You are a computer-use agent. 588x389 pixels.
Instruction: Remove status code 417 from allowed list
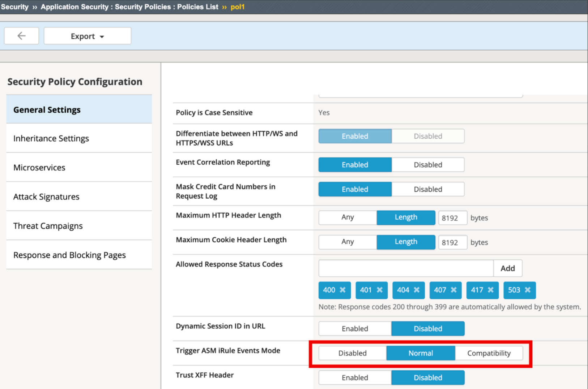(491, 290)
